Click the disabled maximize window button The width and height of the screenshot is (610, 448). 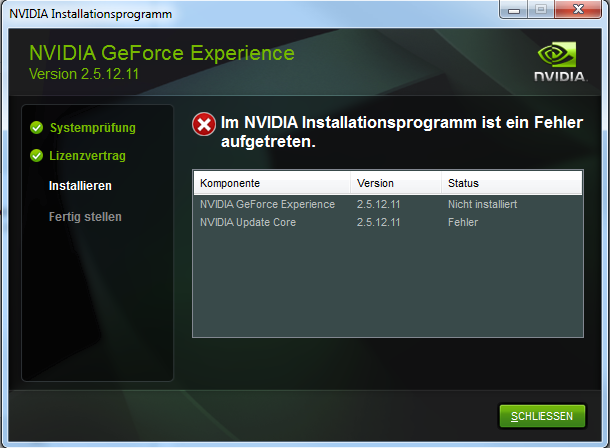(x=541, y=9)
